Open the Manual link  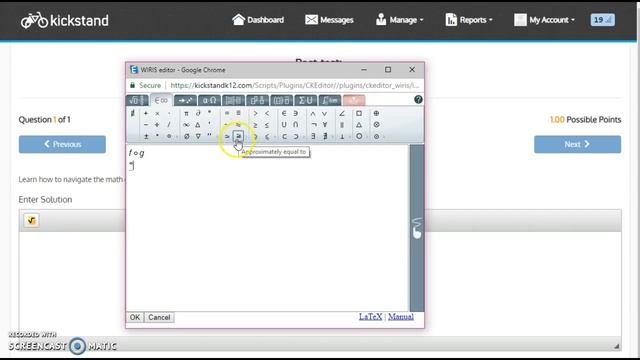tap(401, 316)
